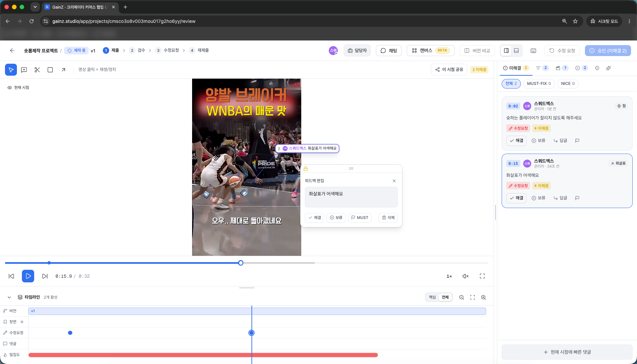Click 보류 in the feedback popup
The image size is (637, 364).
[336, 218]
